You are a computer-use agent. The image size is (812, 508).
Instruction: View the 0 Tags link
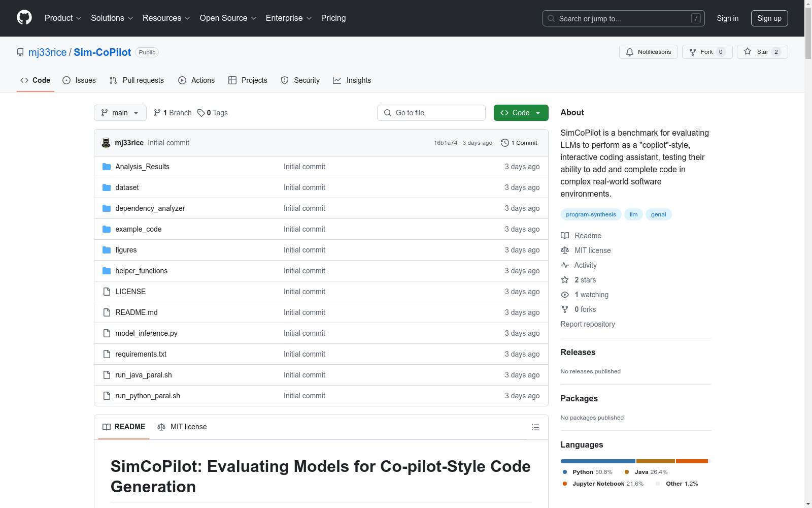213,113
